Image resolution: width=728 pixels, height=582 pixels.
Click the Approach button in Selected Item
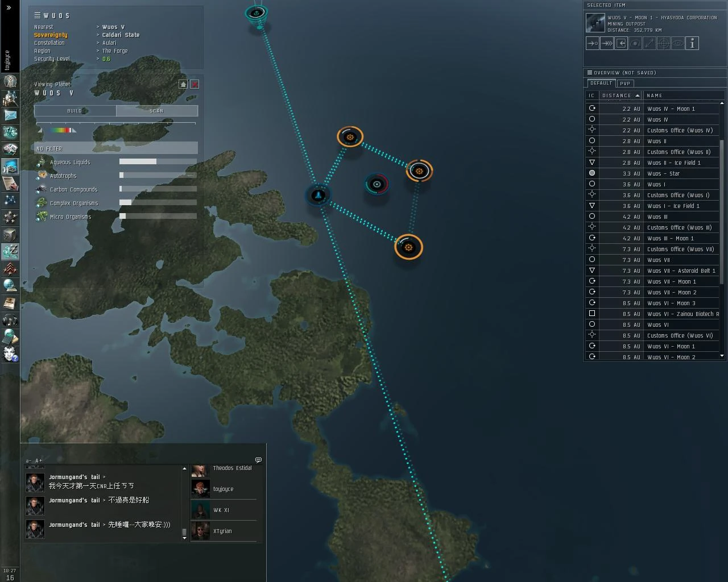point(593,43)
